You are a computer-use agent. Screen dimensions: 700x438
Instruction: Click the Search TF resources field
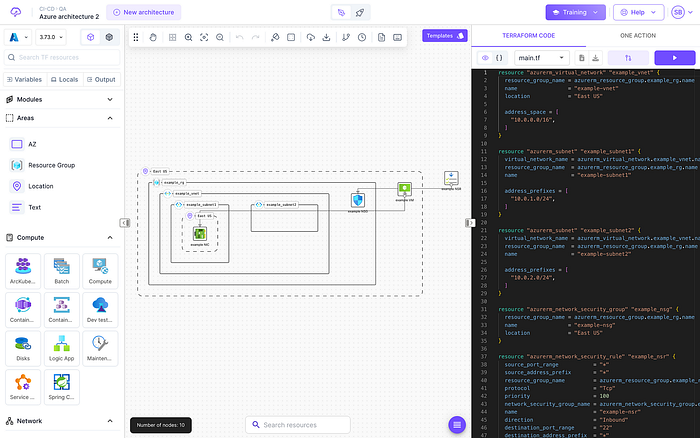[62, 58]
